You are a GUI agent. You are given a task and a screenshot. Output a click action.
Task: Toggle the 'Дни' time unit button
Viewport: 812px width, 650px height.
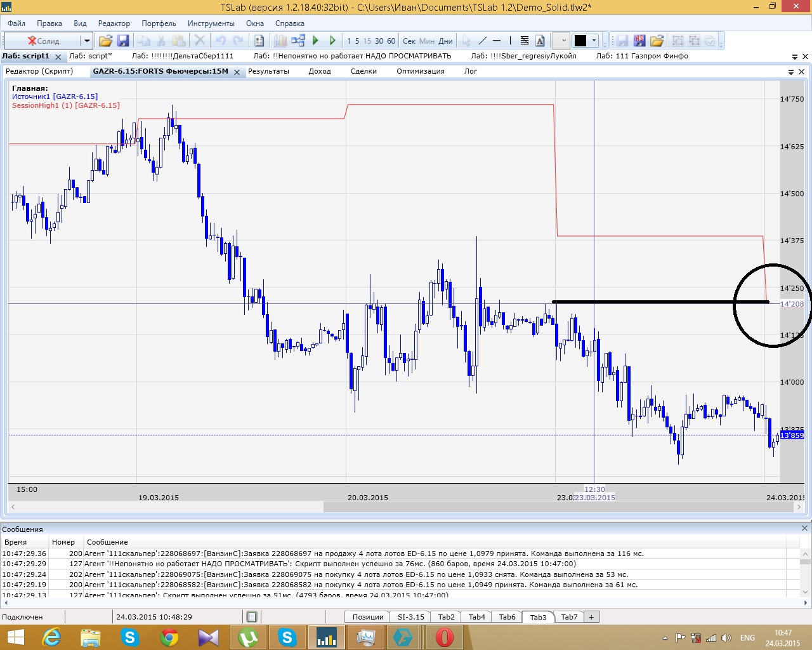(x=446, y=41)
